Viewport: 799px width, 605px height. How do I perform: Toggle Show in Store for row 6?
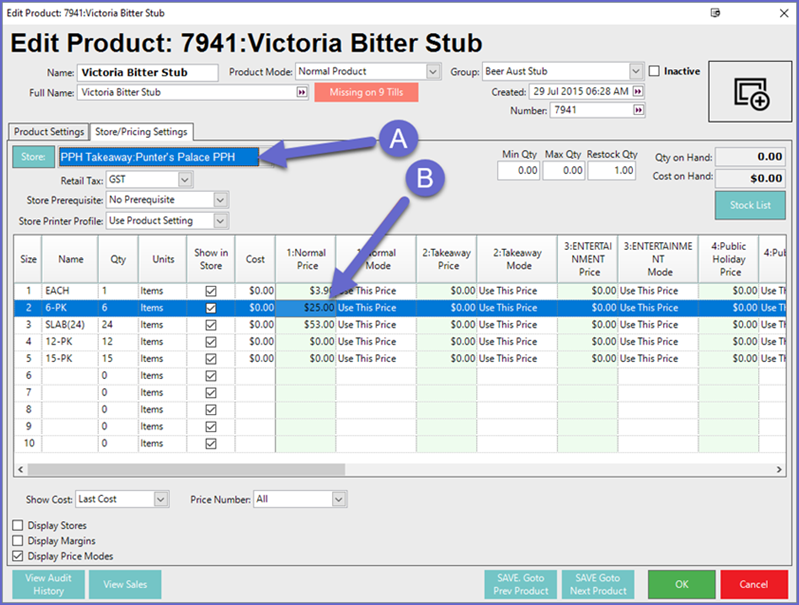(x=210, y=376)
